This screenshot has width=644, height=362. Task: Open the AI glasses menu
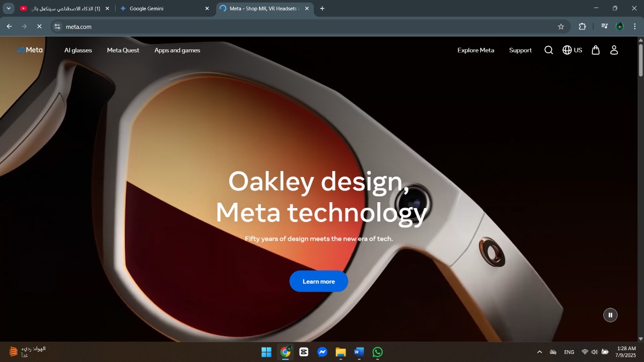pos(78,50)
